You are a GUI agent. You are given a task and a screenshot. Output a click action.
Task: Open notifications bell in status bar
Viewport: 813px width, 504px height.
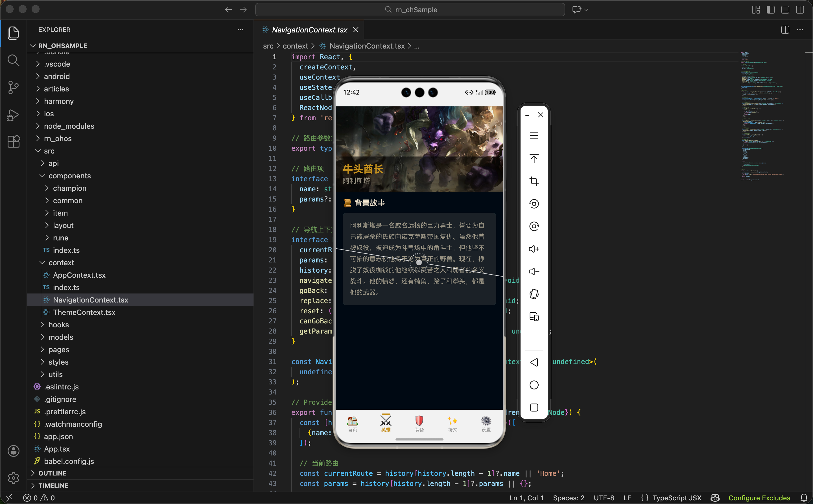pos(804,498)
